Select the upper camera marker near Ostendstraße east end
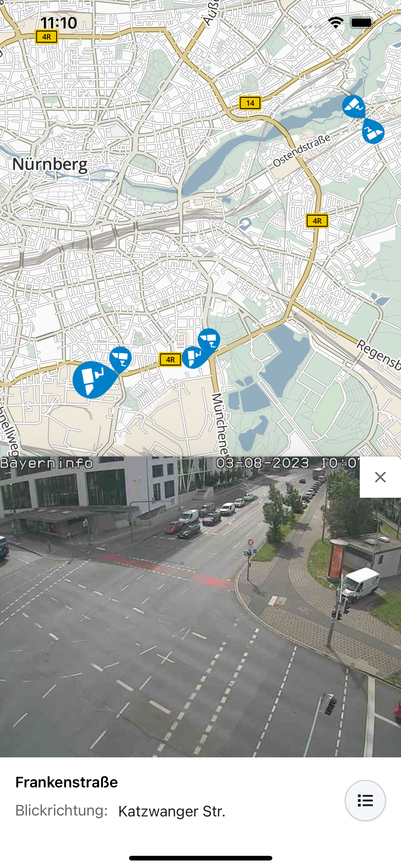The image size is (401, 868). [354, 107]
